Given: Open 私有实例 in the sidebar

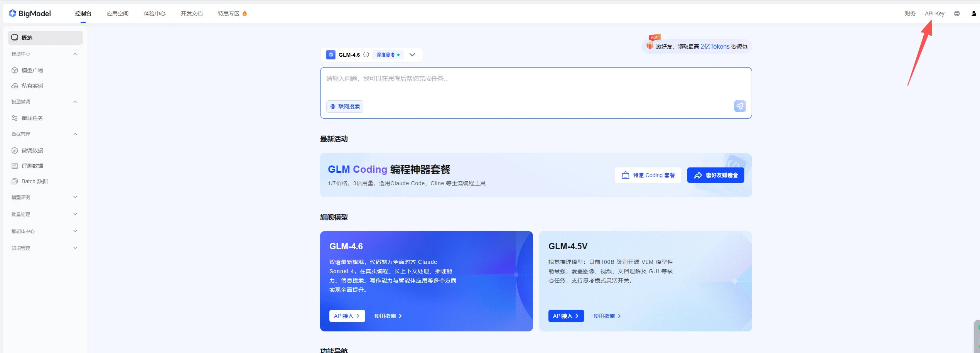Looking at the screenshot, I should pos(32,85).
